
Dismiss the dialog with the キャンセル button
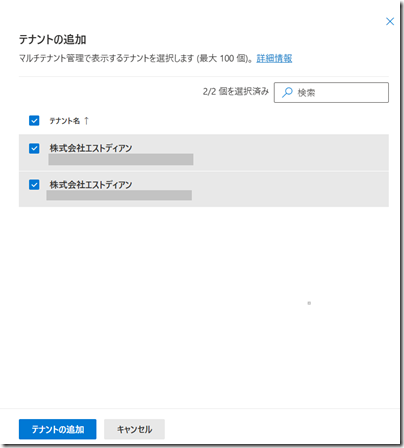click(134, 429)
